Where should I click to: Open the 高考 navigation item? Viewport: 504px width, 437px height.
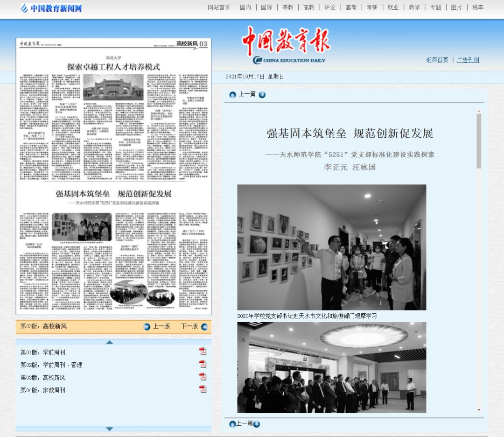[351, 7]
